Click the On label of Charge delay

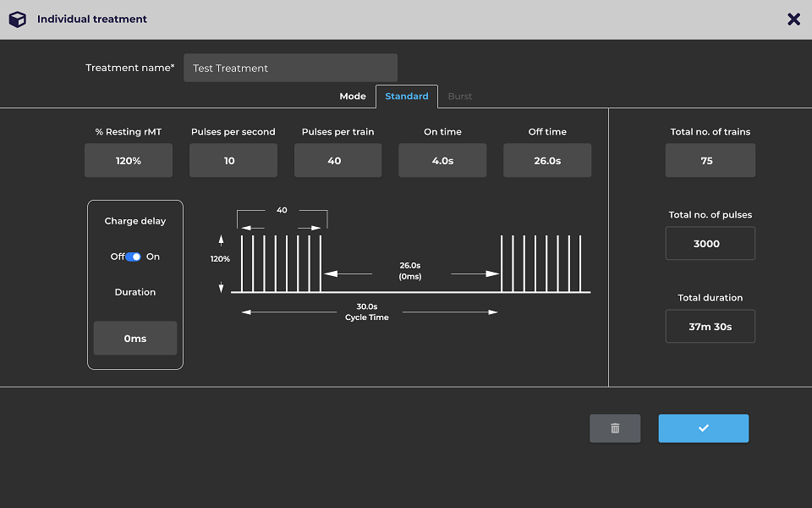tap(153, 257)
